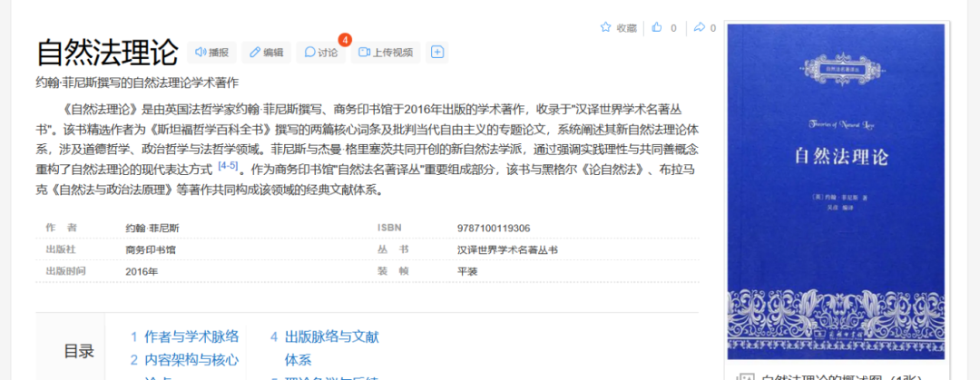Click the 装帧 field label
Viewport: 980px width, 380px height.
click(393, 271)
